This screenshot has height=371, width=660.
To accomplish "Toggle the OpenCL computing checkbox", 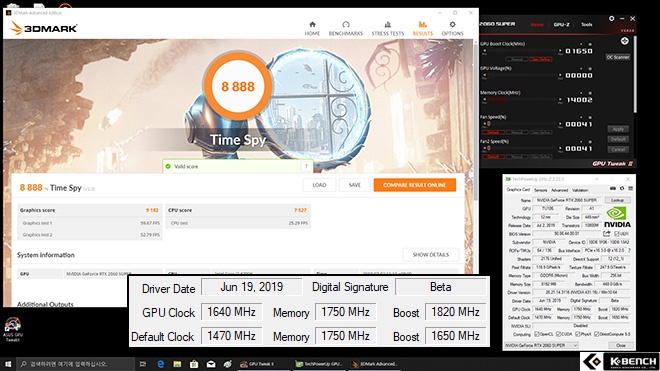I will (536, 334).
